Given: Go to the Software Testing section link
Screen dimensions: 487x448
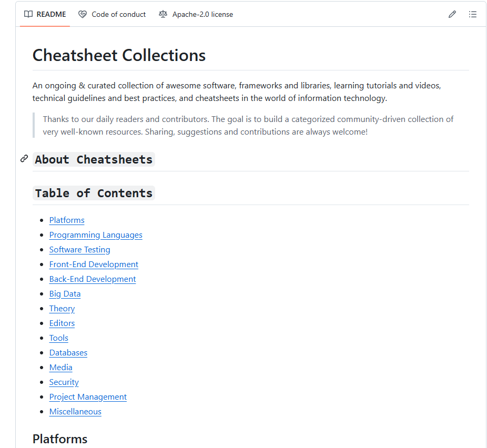Looking at the screenshot, I should pos(79,250).
